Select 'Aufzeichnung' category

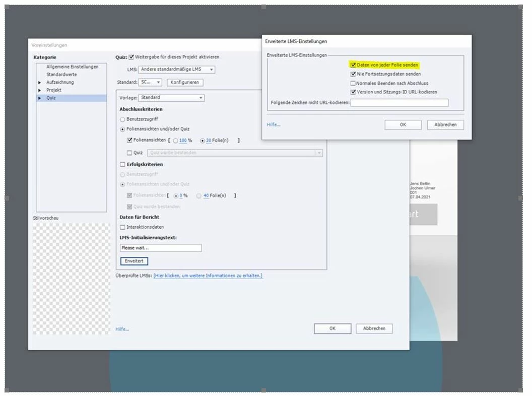(x=60, y=83)
